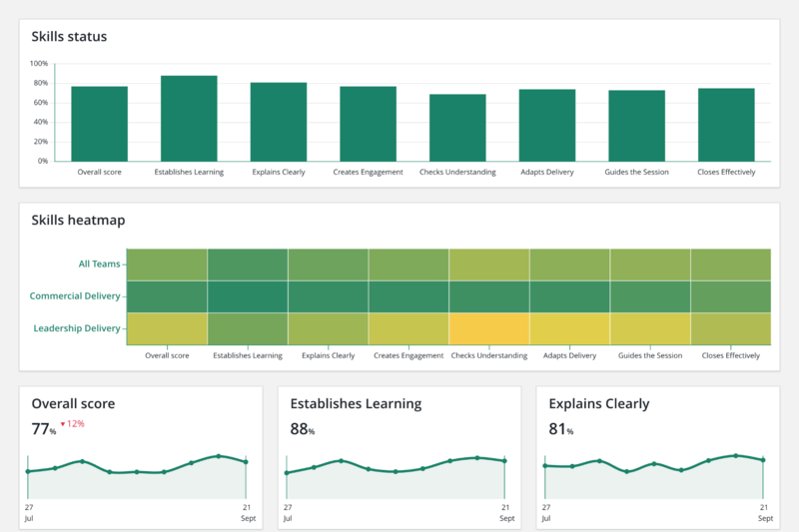Image resolution: width=799 pixels, height=532 pixels.
Task: Click Leadership Delivery Creates Engagement heatmap cell
Action: point(408,328)
